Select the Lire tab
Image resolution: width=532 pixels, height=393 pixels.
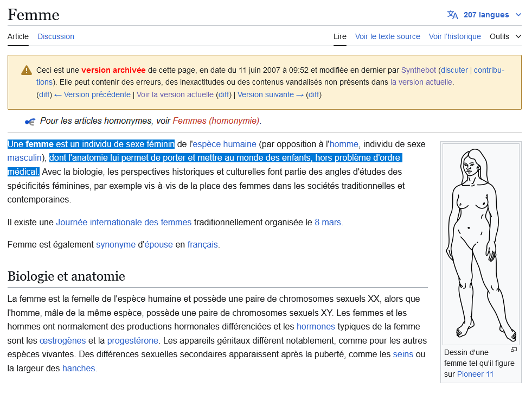tap(339, 36)
